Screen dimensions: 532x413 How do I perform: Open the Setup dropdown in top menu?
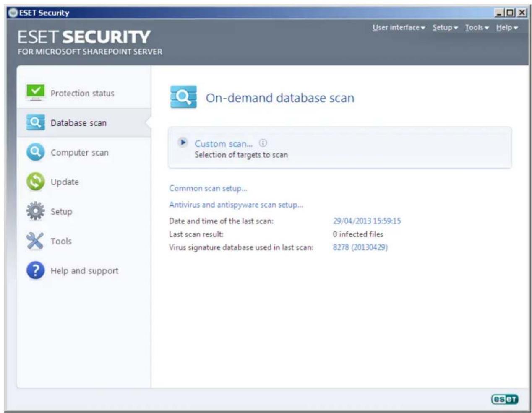point(445,27)
